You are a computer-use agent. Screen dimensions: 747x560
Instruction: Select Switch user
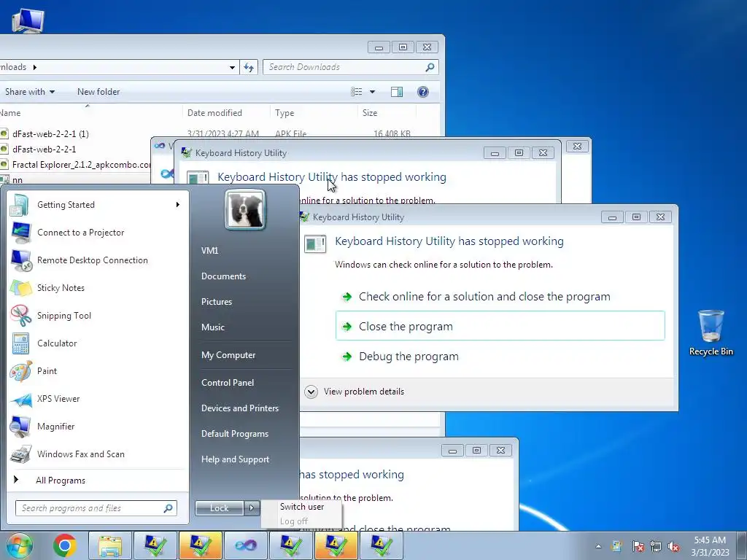[302, 507]
